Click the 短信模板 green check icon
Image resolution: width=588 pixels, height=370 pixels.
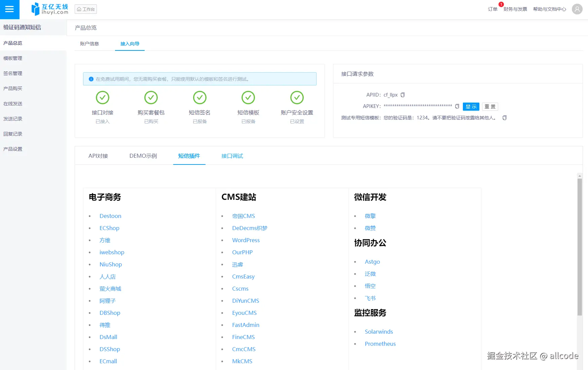(x=248, y=98)
